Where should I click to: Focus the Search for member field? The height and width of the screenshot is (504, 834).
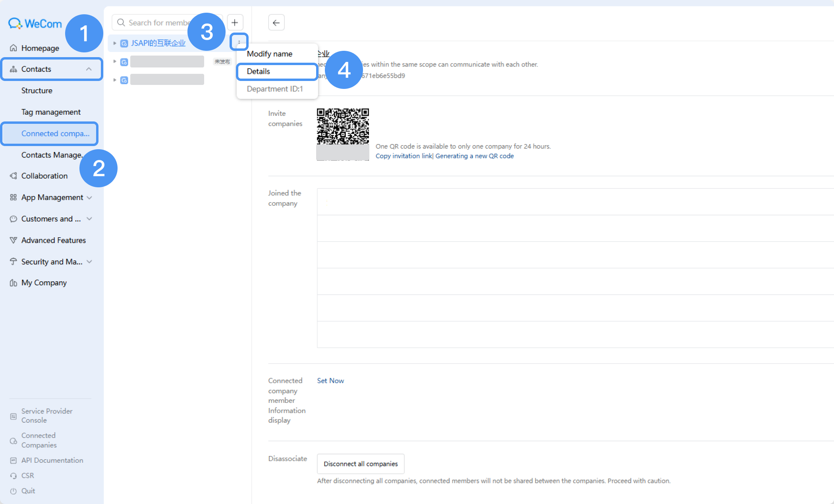[x=167, y=23]
